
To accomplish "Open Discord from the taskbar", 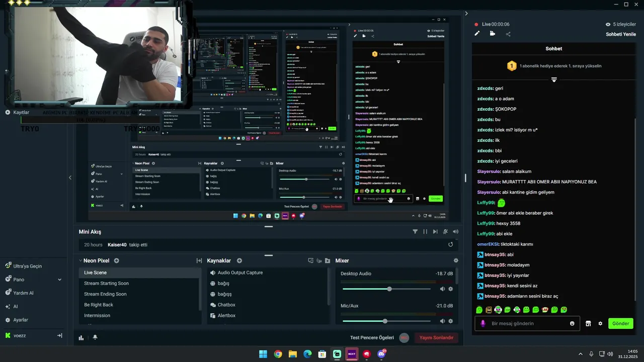I will pos(382,354).
